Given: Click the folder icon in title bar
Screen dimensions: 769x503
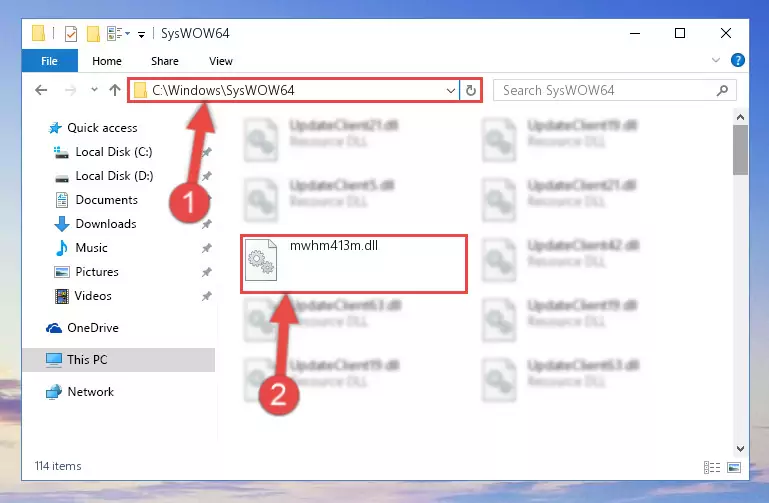Looking at the screenshot, I should 39,33.
